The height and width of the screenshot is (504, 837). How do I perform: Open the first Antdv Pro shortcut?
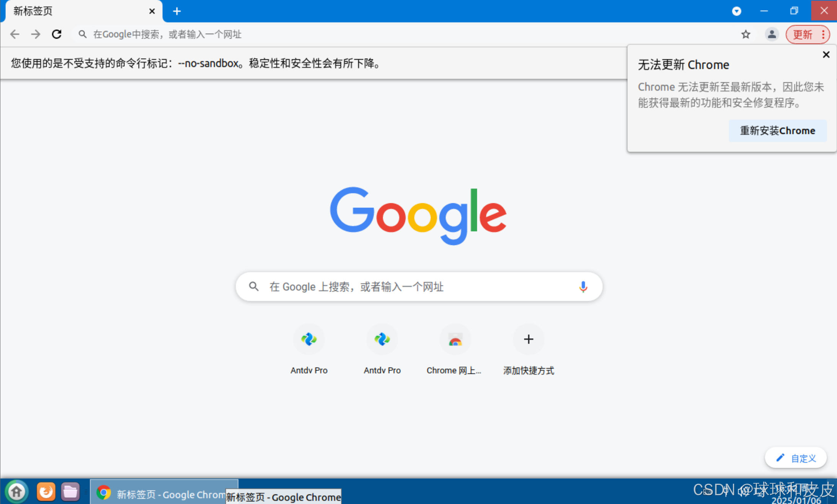pos(309,339)
